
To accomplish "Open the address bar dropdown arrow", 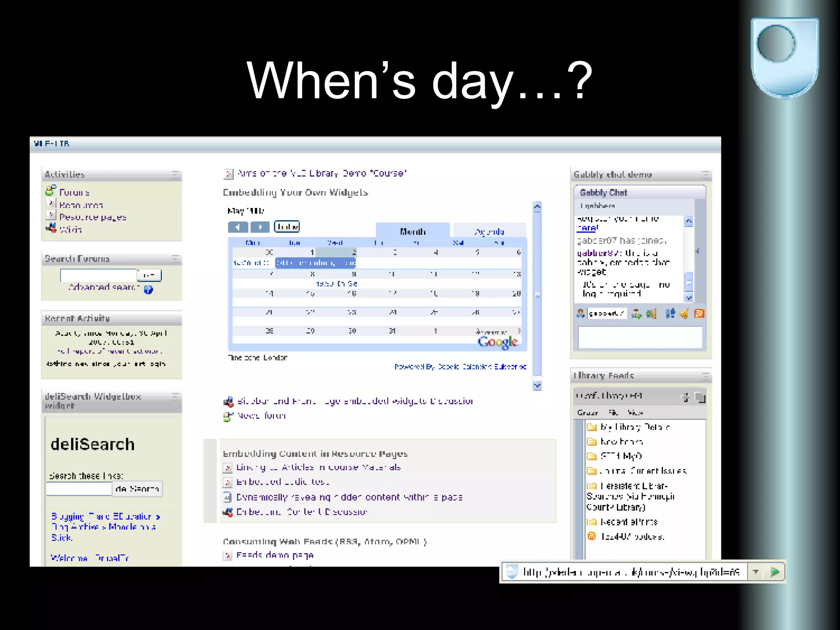I will (x=756, y=571).
